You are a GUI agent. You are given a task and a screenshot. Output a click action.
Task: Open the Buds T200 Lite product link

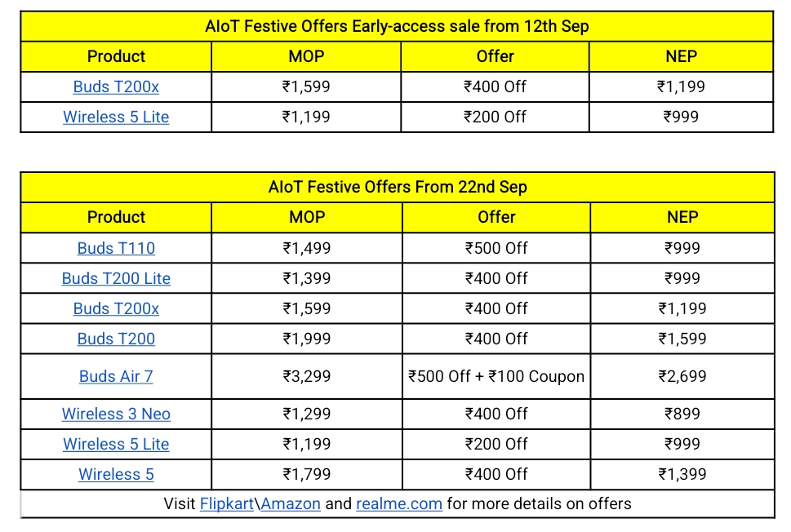(x=116, y=278)
